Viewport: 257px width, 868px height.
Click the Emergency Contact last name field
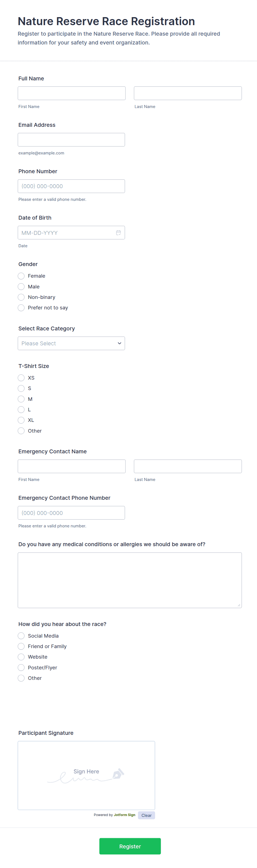(x=188, y=466)
